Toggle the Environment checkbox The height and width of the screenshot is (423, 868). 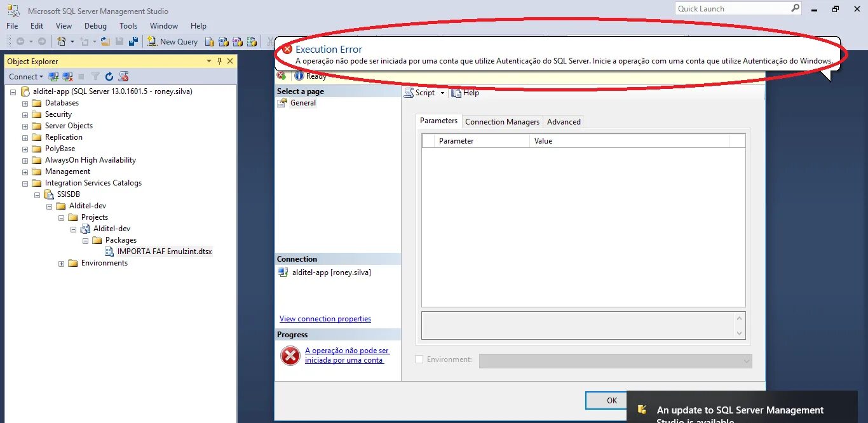click(x=419, y=359)
